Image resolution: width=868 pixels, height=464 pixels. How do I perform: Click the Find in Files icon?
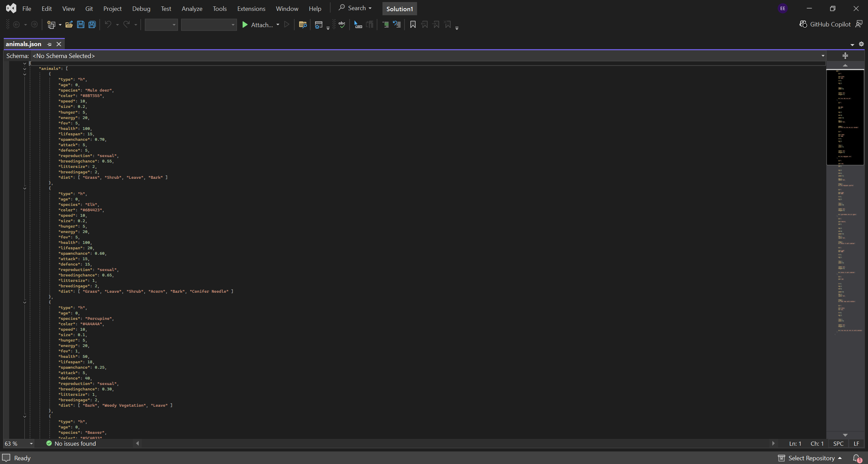click(302, 24)
